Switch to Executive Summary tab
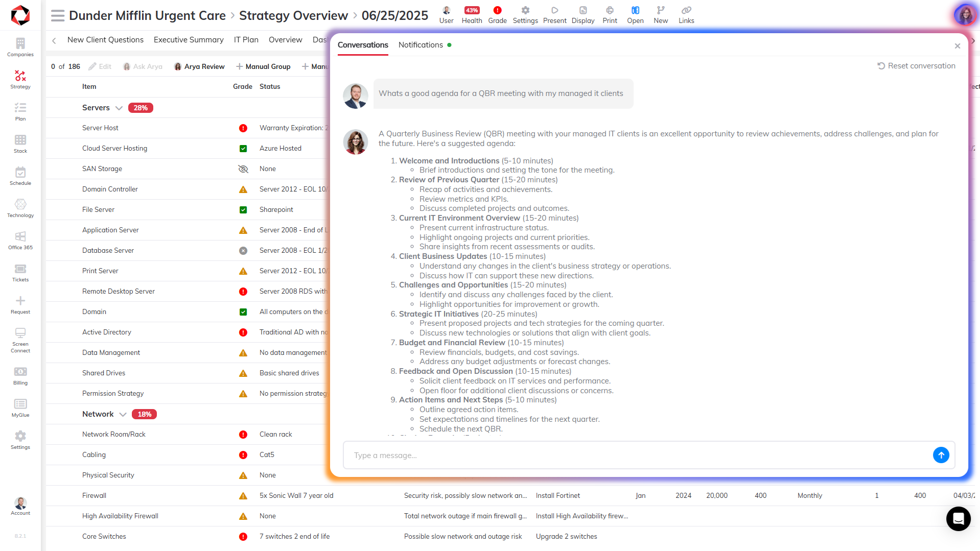Screen dimensions: 980x551 tap(189, 40)
